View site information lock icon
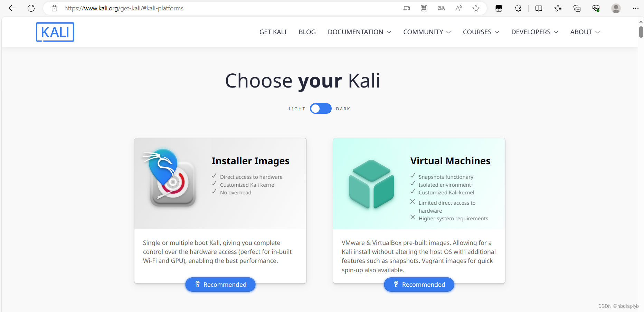644x312 pixels. pyautogui.click(x=54, y=8)
